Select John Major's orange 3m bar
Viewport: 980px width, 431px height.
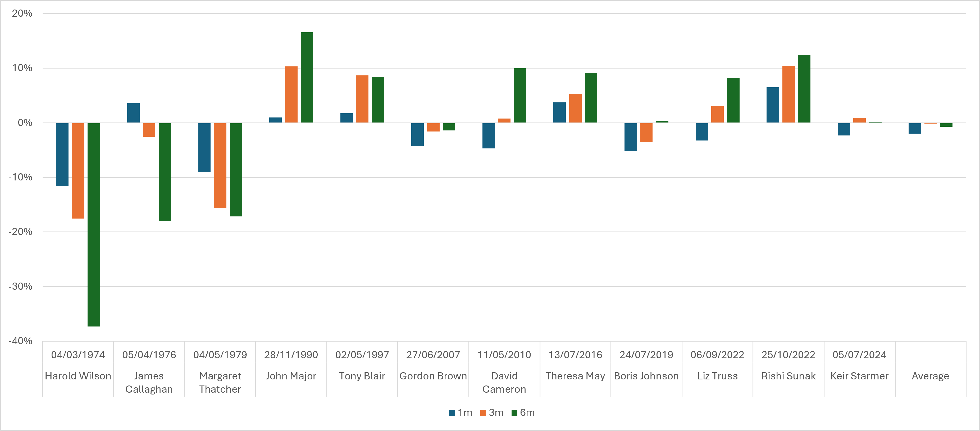291,94
